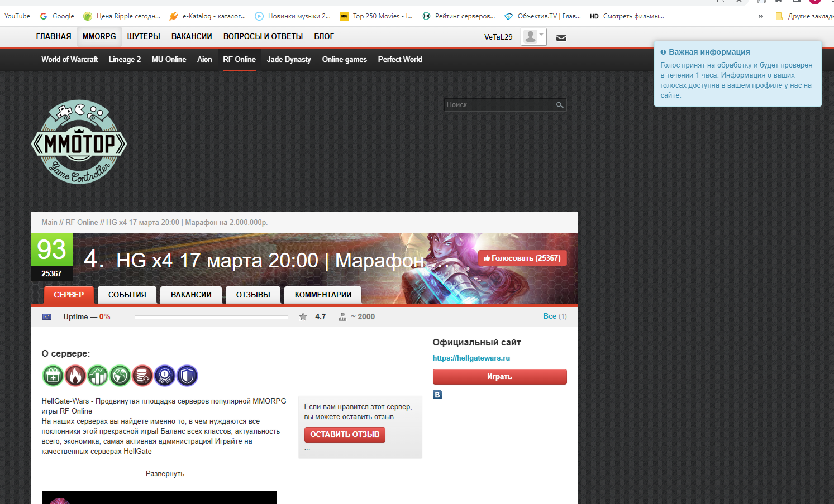Click the Uptime progress bar

pos(211,316)
